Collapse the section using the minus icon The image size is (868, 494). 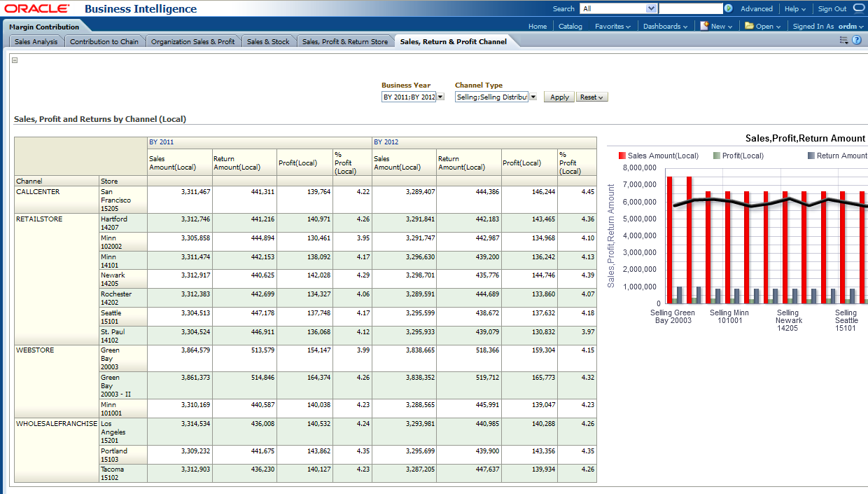tap(15, 60)
